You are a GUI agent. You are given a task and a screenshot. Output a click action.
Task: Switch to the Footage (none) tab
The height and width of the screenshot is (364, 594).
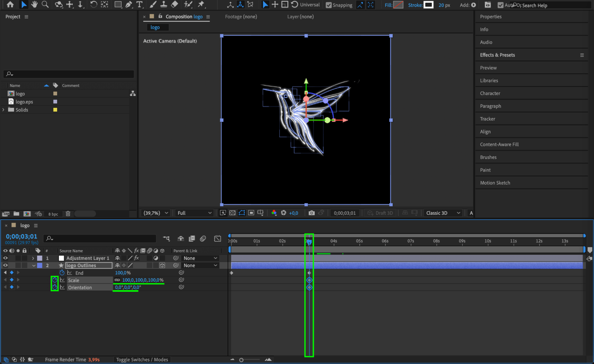point(241,17)
